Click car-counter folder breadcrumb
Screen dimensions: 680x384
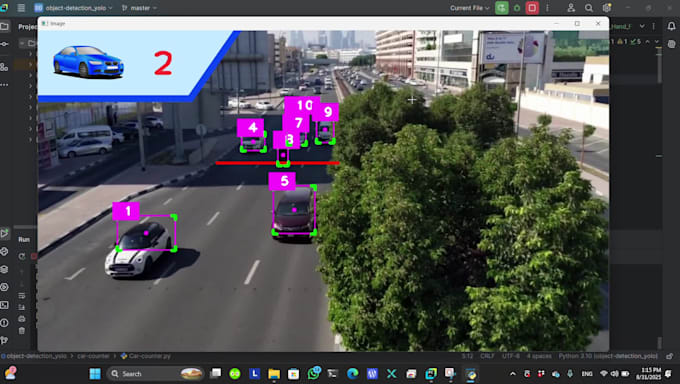93,356
